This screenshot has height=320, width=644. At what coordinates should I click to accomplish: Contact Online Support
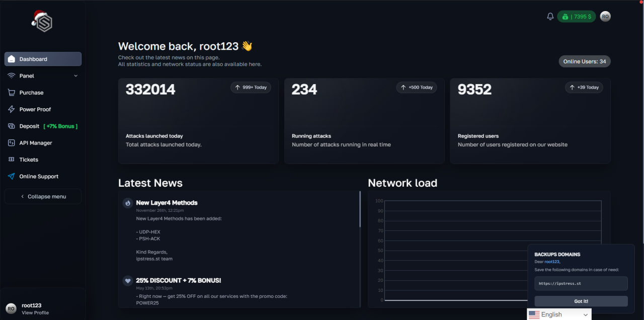[39, 176]
